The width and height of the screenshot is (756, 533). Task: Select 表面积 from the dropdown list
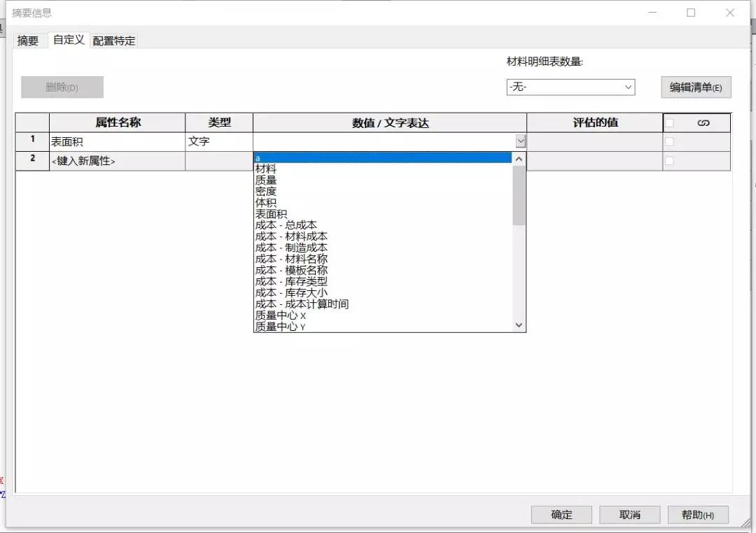point(271,214)
